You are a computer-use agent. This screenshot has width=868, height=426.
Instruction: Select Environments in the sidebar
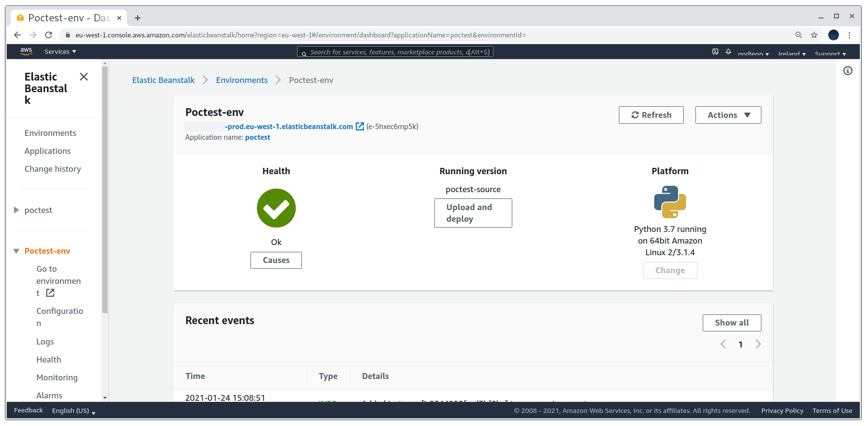coord(50,133)
